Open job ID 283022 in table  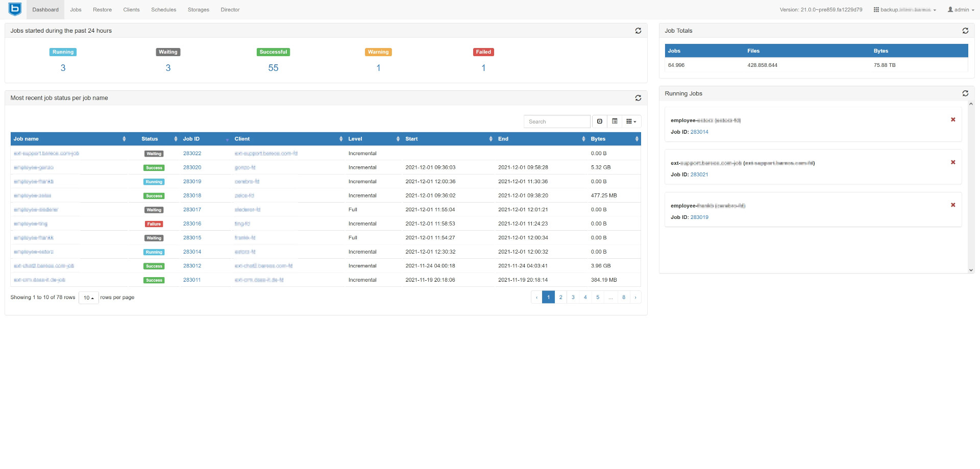192,153
